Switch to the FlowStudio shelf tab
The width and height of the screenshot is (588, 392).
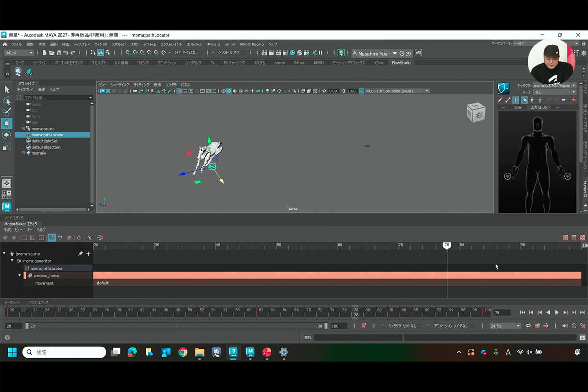[x=401, y=63]
